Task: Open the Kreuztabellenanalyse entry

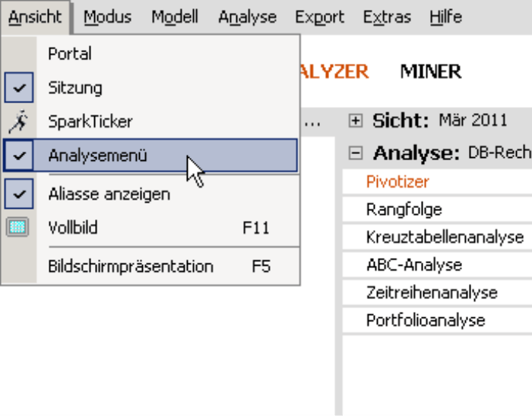Action: (x=445, y=237)
